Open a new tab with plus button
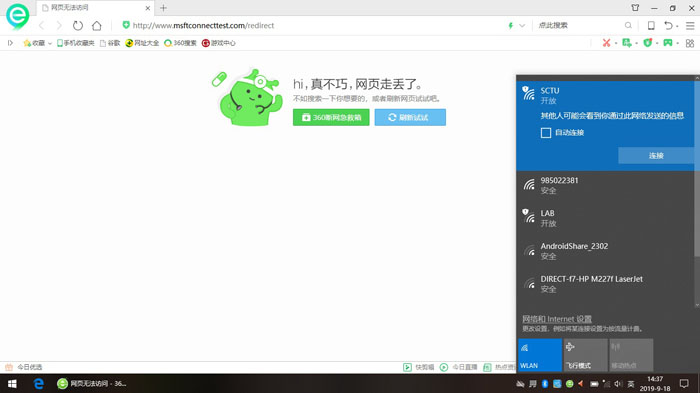The height and width of the screenshot is (393, 700). [163, 8]
